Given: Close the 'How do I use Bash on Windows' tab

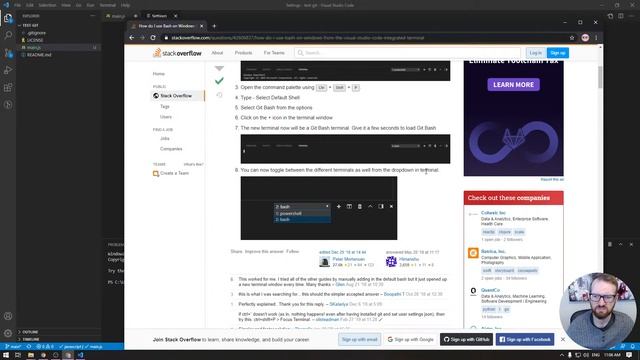Looking at the screenshot, I should (x=201, y=26).
